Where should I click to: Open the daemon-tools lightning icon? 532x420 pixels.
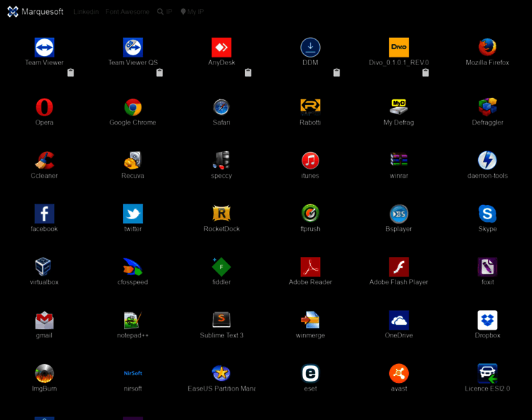488,160
